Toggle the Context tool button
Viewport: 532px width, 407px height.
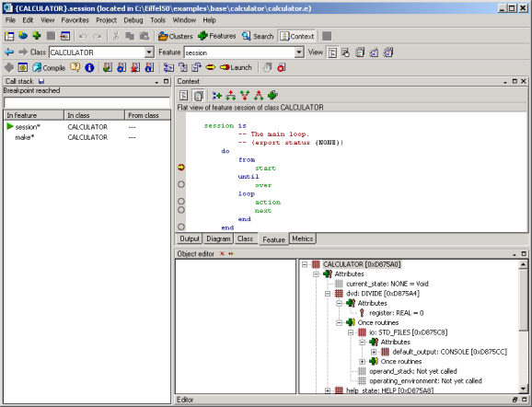tap(297, 36)
